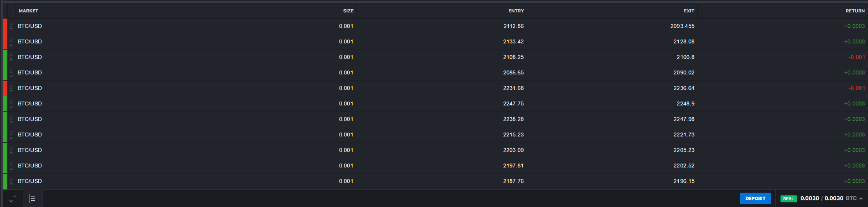The width and height of the screenshot is (868, 207).
Task: Click the red indicator of the 2112.86 entry trade
Action: coord(5,26)
